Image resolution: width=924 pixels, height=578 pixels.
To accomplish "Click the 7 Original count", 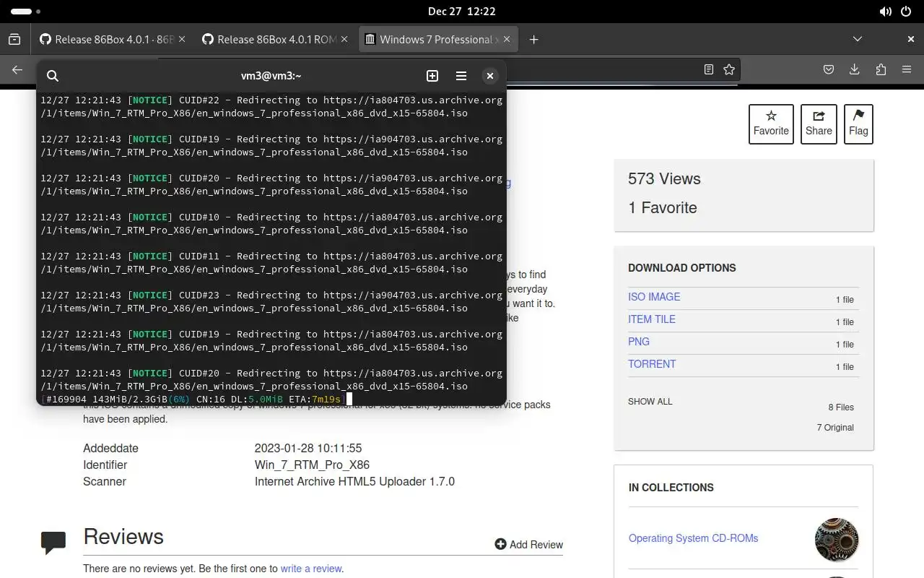I will coord(835,428).
